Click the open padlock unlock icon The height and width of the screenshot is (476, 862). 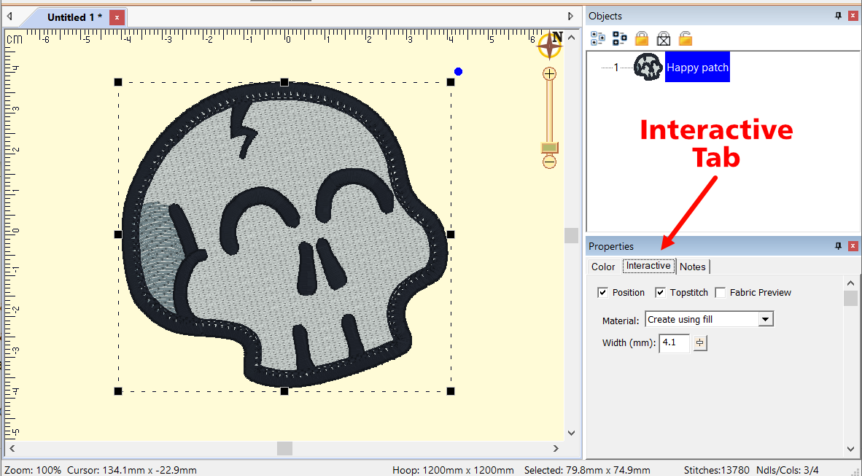click(685, 38)
